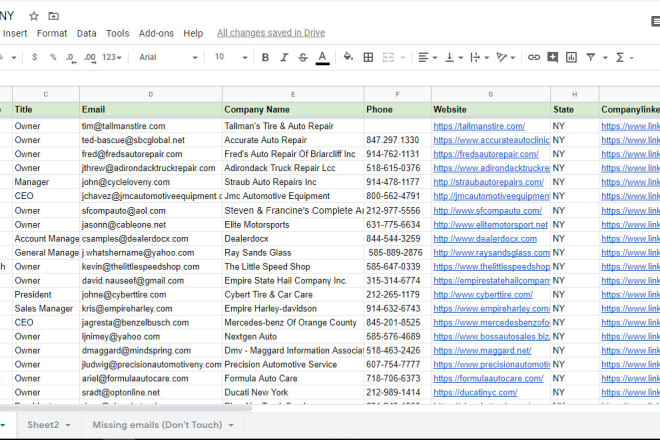The height and width of the screenshot is (440, 660).
Task: Open comments panel icon at top right
Action: 656,21
